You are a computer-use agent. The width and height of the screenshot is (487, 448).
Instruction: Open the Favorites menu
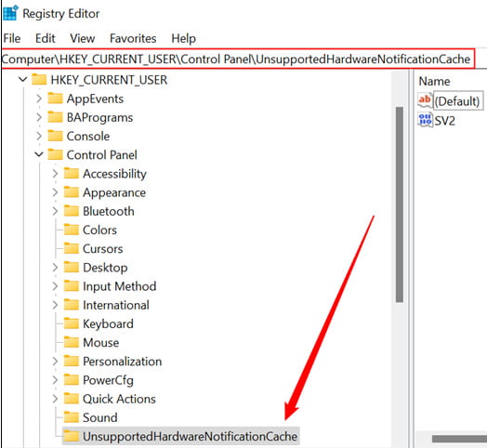coord(133,38)
